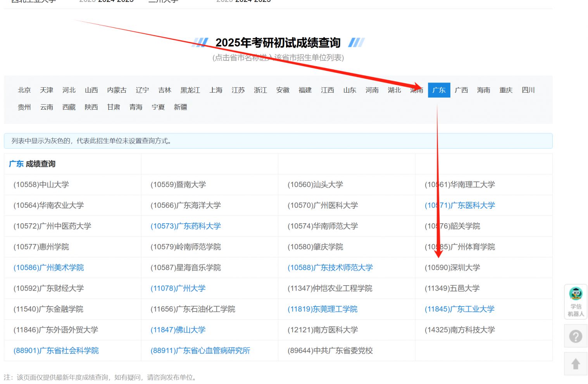Click the (10560)汕头大学 entry
Viewport: 588px width, 384px height.
[316, 185]
